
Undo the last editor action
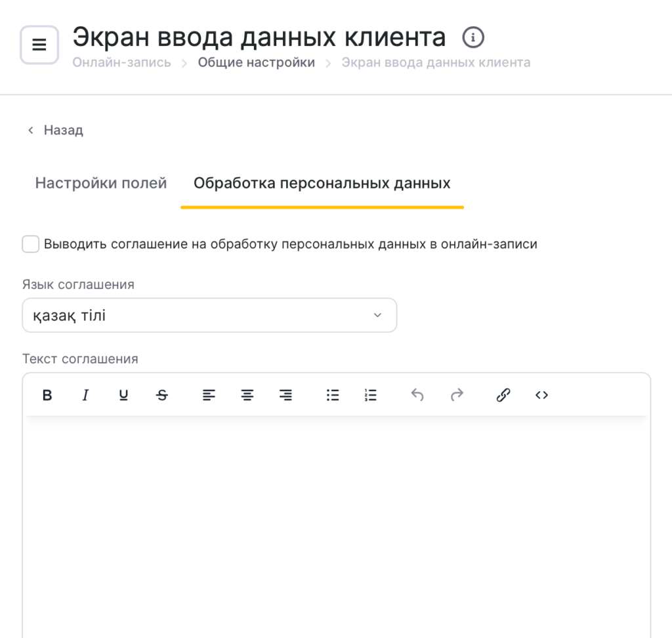[x=417, y=395]
